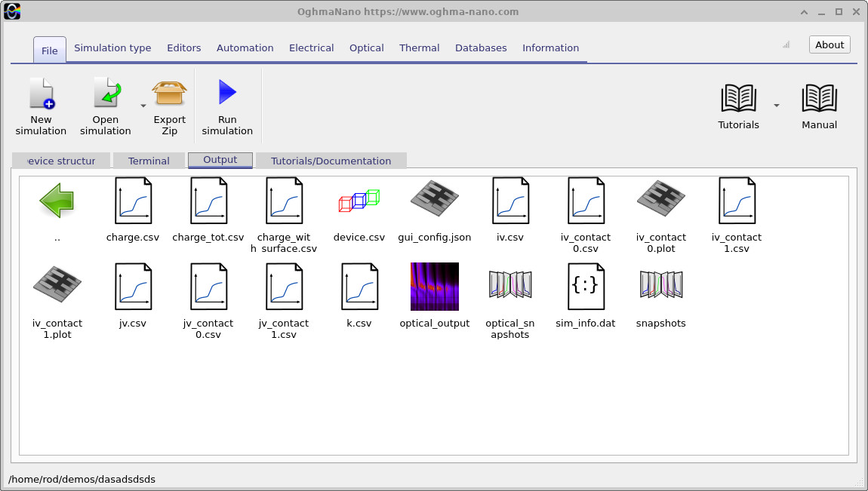
Task: Click the title bar up-arrow shade button
Action: [805, 12]
